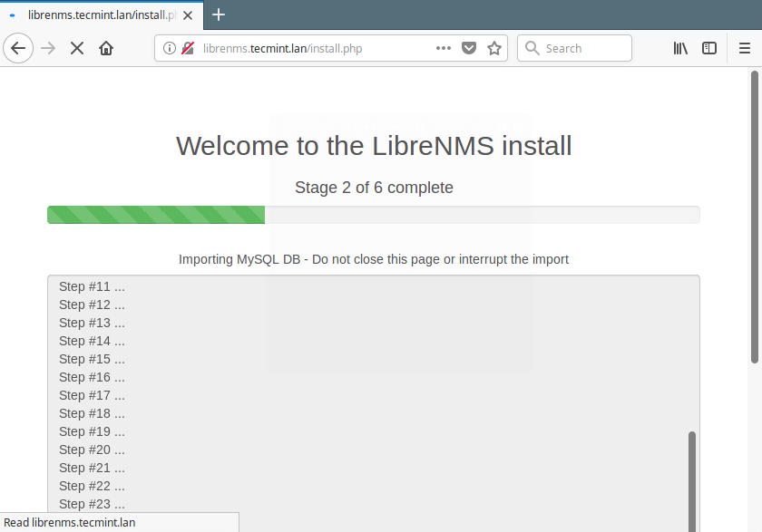762x532 pixels.
Task: Click the 'Welcome to the LibreNMS install' heading
Action: 374,146
